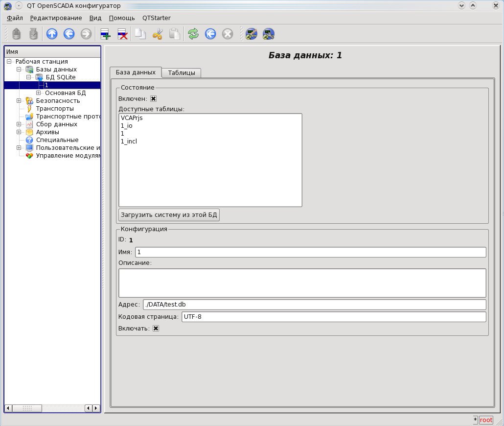Screen dimensions: 504x426
Task: Click the red 'root' user label
Action: coord(486,420)
